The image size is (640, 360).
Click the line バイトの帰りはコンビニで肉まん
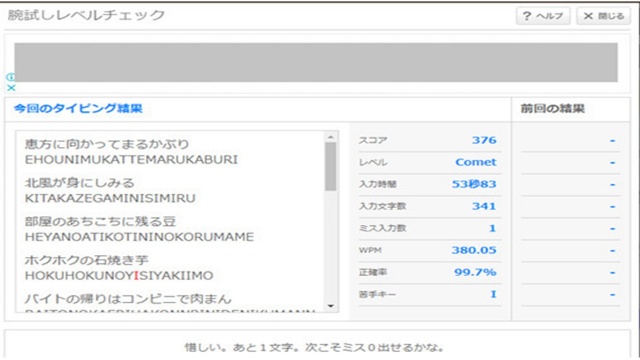tap(128, 299)
